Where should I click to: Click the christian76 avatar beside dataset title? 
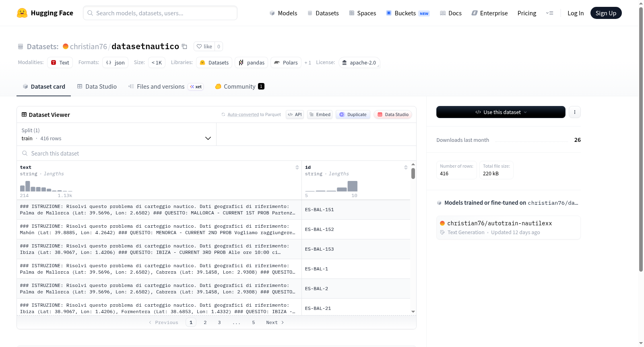(x=66, y=46)
